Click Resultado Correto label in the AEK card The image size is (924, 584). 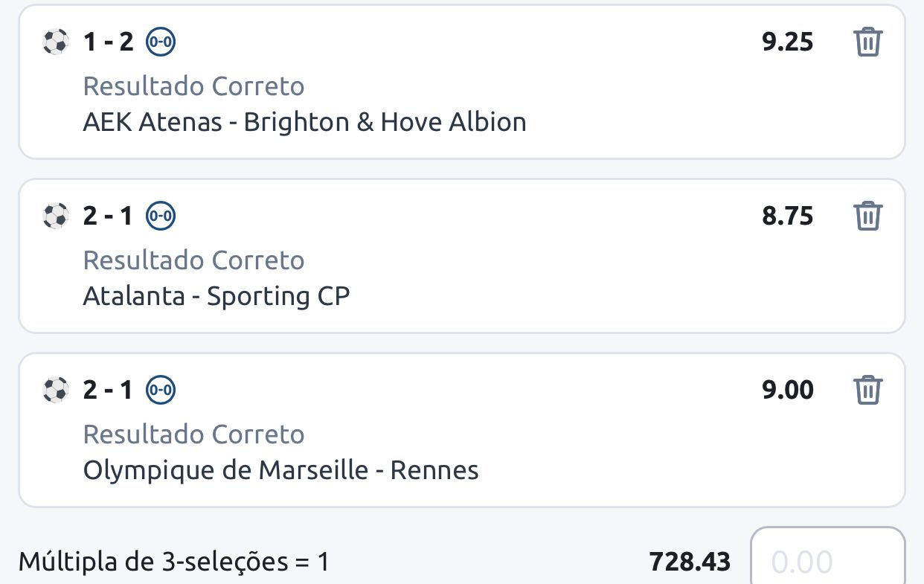coord(194,86)
